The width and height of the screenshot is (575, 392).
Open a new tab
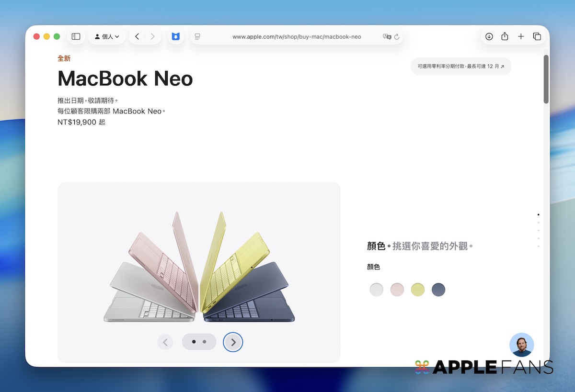point(521,36)
